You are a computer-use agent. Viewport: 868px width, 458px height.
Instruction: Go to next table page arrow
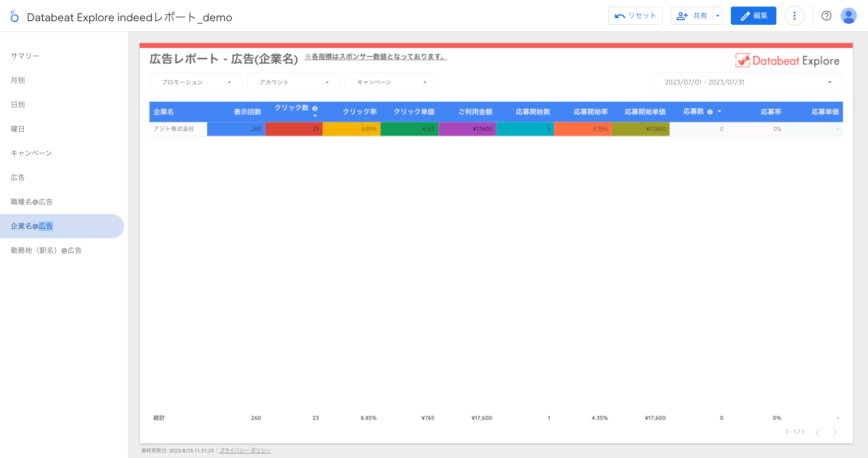(835, 432)
